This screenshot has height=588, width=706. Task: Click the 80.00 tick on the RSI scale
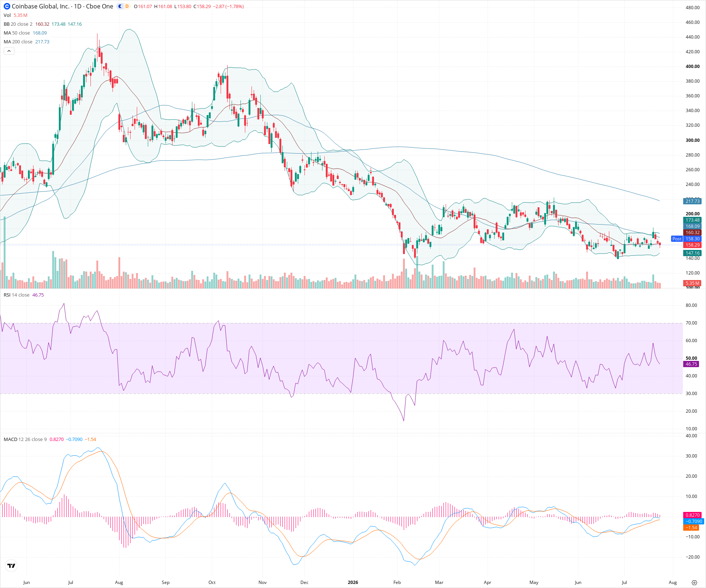pos(691,305)
